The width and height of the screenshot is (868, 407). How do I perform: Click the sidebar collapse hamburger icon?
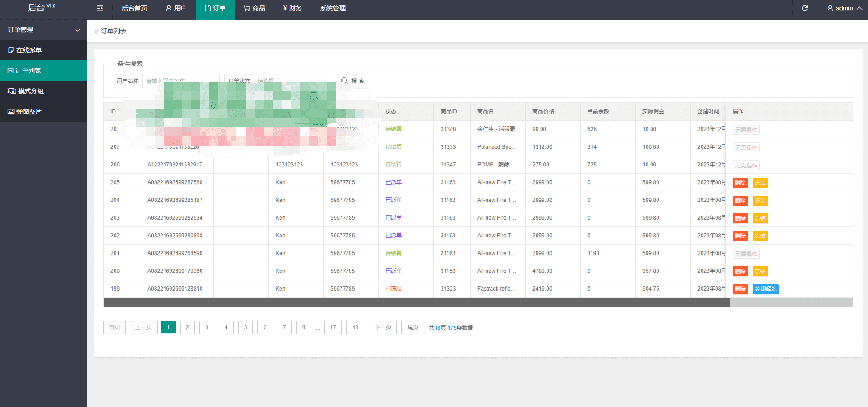click(100, 9)
